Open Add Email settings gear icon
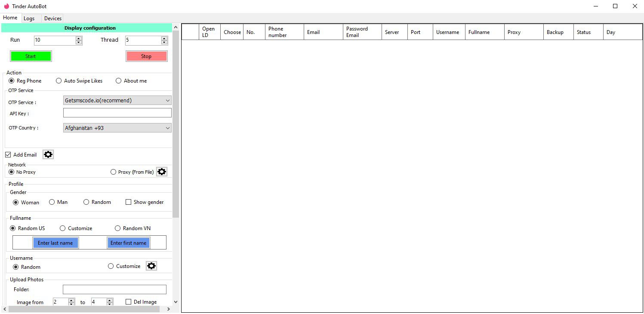This screenshot has width=644, height=314. (x=48, y=154)
